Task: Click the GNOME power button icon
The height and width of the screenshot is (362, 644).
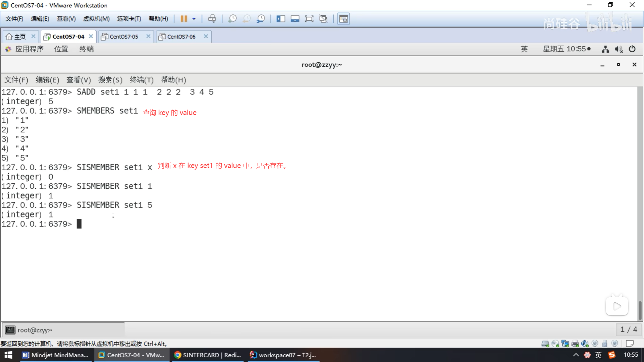Action: (x=632, y=49)
